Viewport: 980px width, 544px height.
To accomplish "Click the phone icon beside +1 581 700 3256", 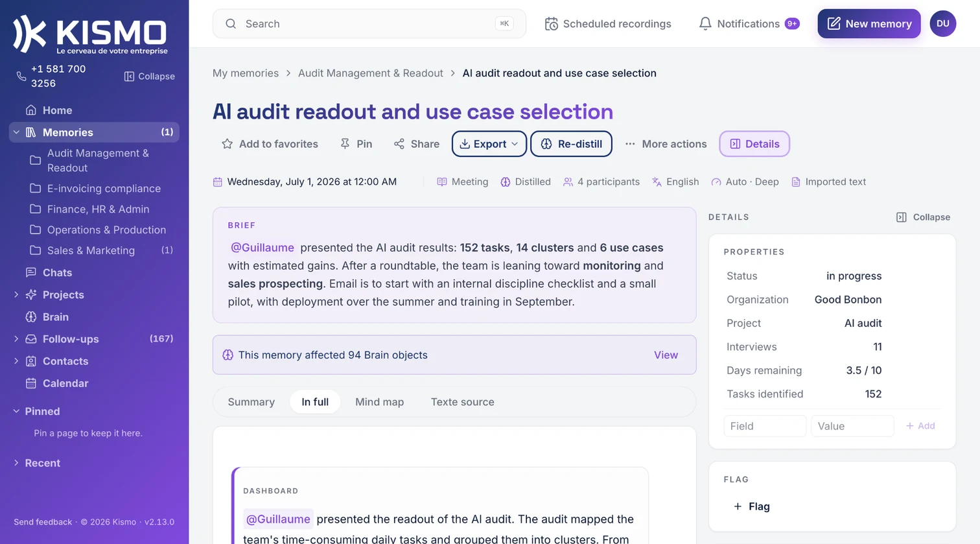I will pos(21,77).
